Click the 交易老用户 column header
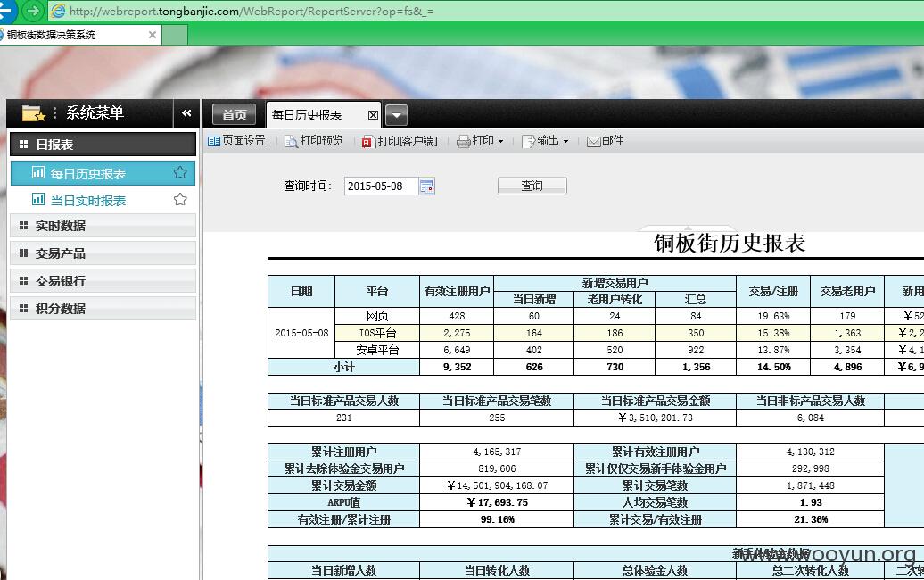This screenshot has width=924, height=580. (x=847, y=291)
